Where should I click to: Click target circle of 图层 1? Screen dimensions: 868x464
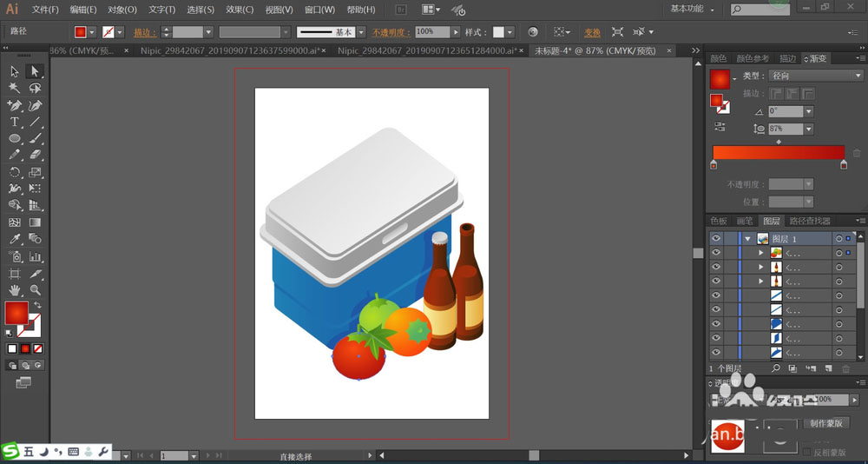(838, 238)
